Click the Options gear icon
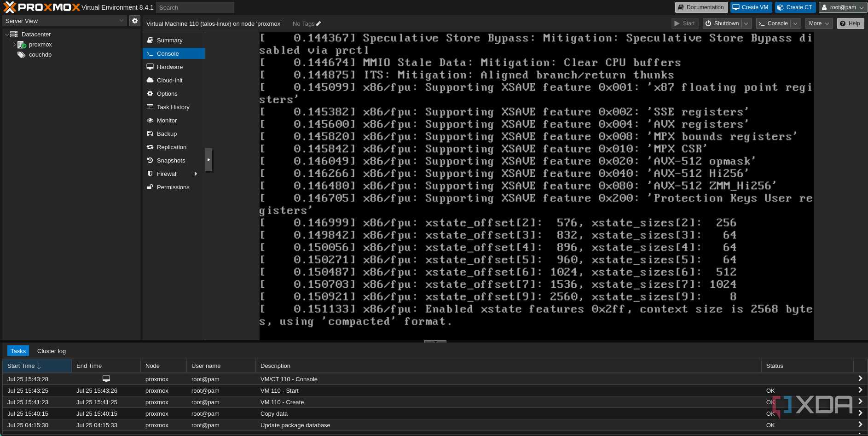Screen dimensions: 868x436 [x=150, y=93]
